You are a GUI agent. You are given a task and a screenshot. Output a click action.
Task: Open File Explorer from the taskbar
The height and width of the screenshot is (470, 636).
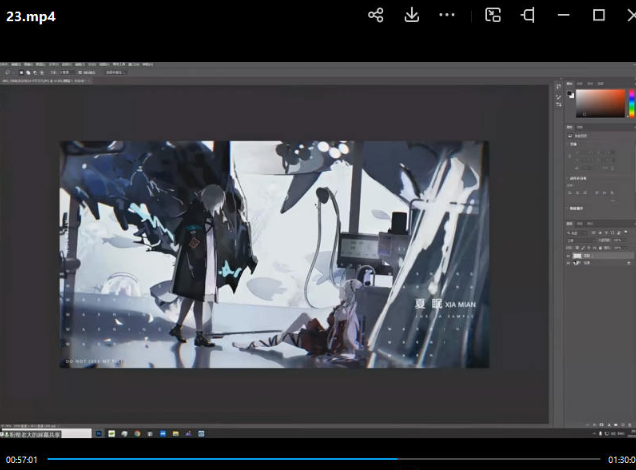click(x=176, y=434)
